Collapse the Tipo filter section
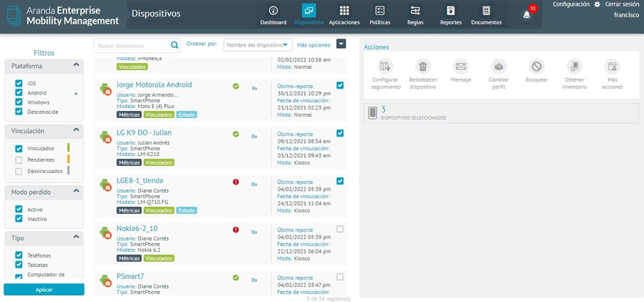 click(x=76, y=237)
